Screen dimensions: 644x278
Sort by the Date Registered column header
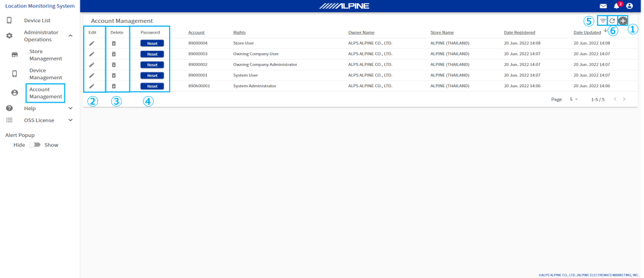pos(519,32)
